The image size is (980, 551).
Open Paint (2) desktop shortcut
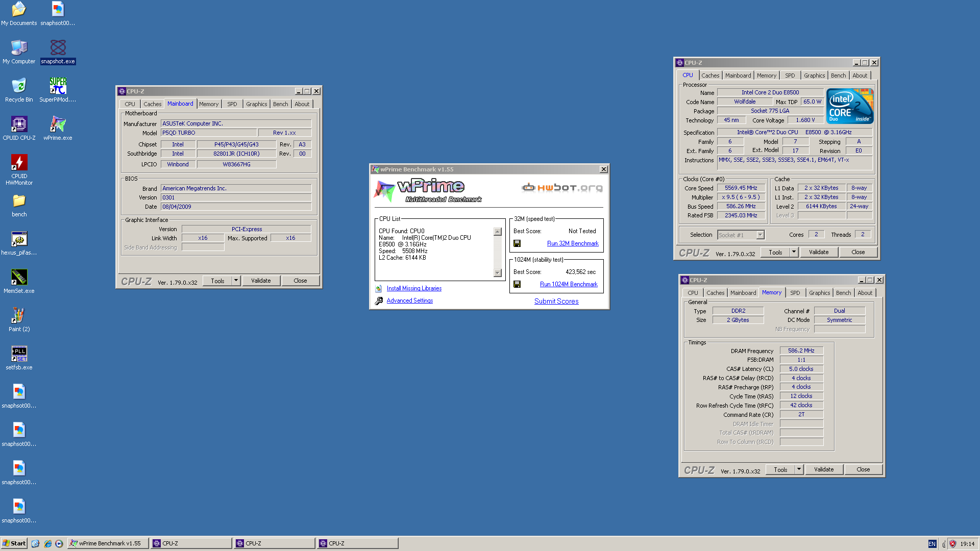click(x=19, y=320)
